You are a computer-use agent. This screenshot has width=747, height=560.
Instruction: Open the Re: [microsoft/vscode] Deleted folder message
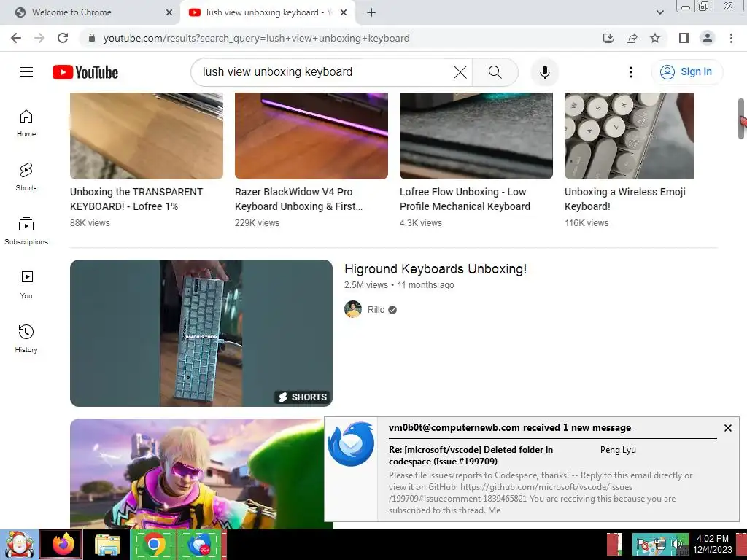(471, 455)
